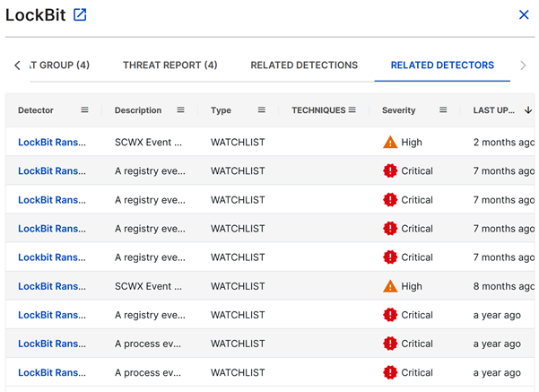The image size is (539, 392).
Task: Sort by Description column header
Action: (138, 110)
